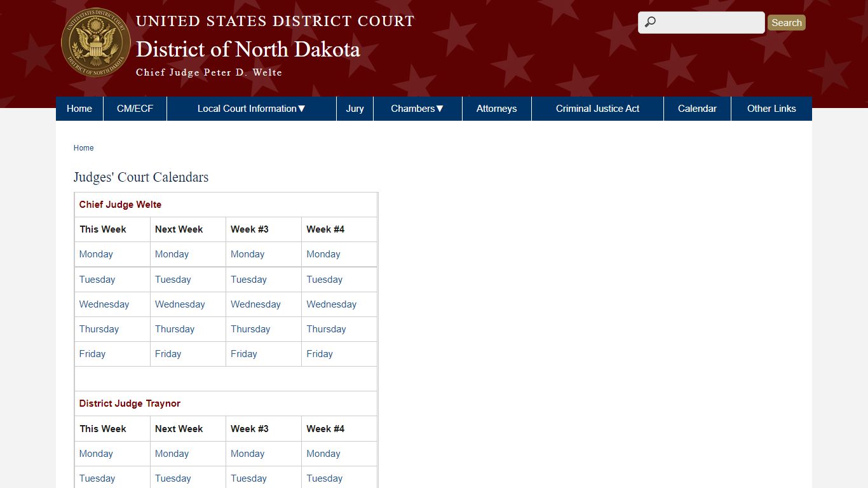
Task: Open Judge Traynor's Next Week Tuesday calendar
Action: [173, 478]
